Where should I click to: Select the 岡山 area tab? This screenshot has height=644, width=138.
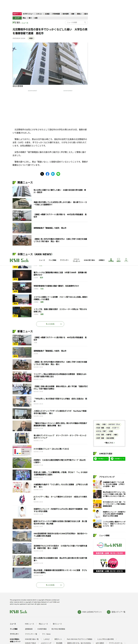pos(24,18)
